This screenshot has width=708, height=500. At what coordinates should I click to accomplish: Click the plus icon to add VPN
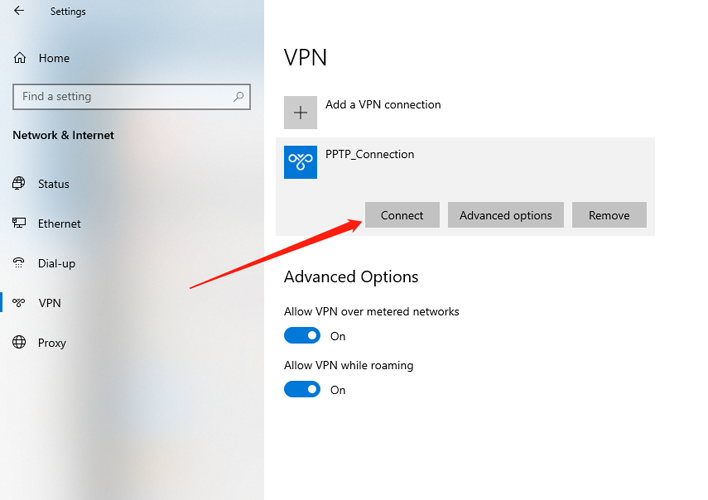[300, 112]
